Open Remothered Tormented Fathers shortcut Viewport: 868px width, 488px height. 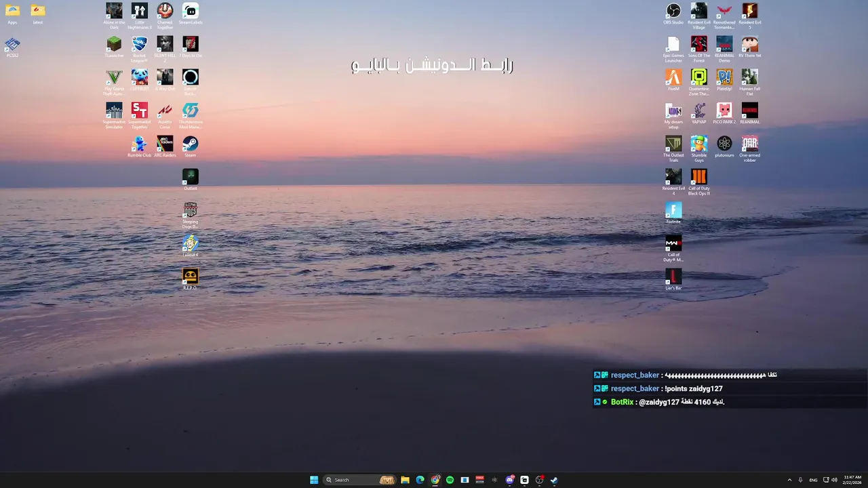click(x=724, y=16)
